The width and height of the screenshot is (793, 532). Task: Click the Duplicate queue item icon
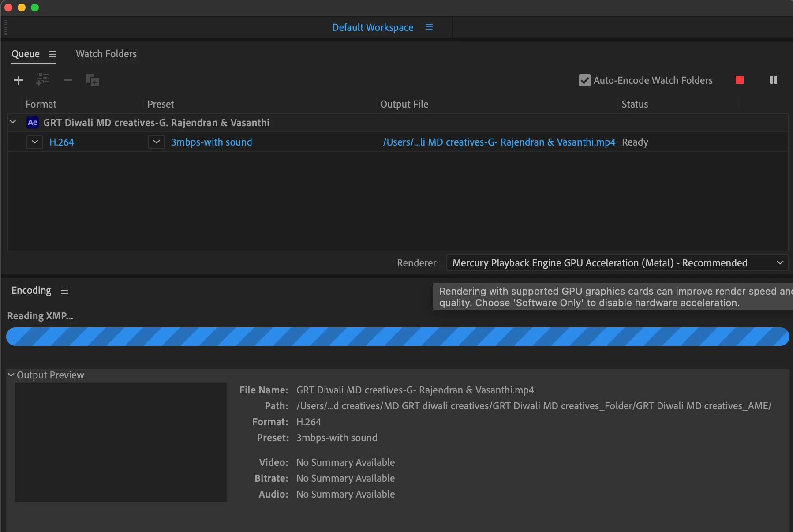pyautogui.click(x=93, y=80)
